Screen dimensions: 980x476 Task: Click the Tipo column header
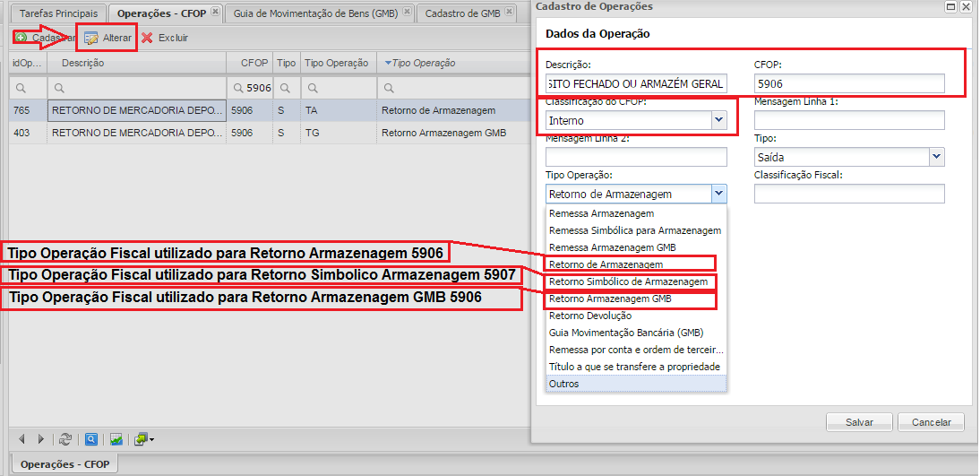tap(287, 63)
